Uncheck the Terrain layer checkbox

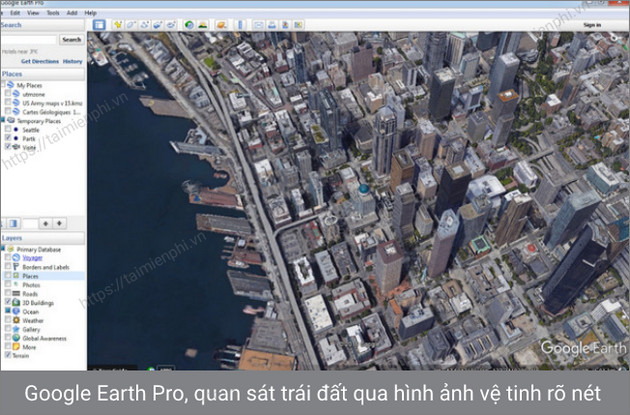(x=8, y=355)
